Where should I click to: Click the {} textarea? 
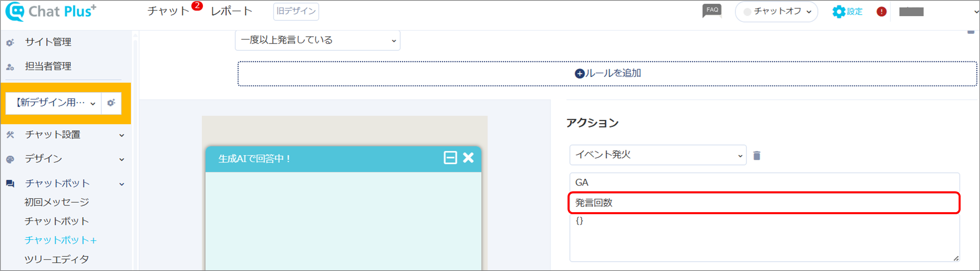coord(764,238)
